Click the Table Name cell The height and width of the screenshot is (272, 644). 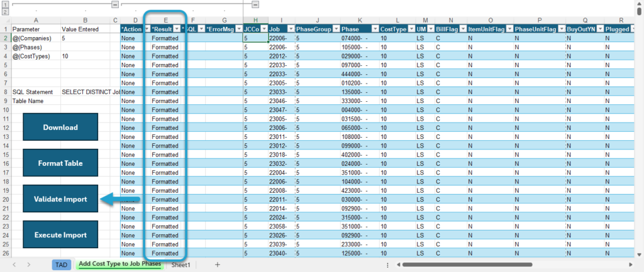(x=36, y=101)
